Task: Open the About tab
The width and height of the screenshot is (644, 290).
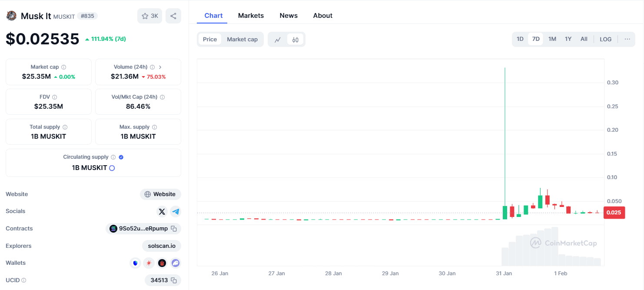Action: click(x=323, y=16)
